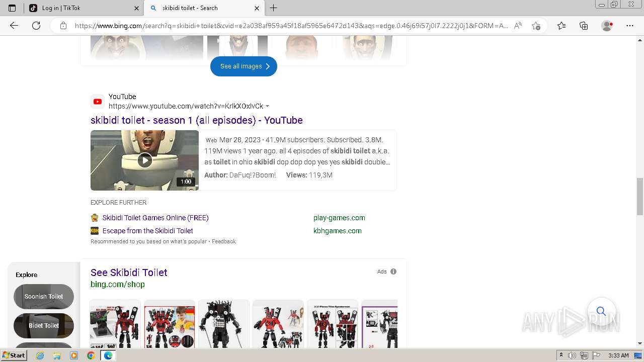Select the Soonish Toilet explore chip
Screen dimensions: 644x362
coord(44,296)
